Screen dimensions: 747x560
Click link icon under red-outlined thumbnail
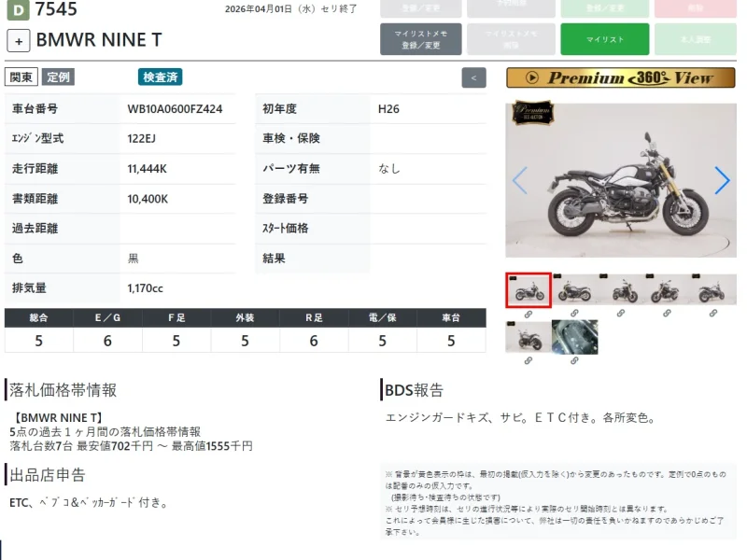(x=529, y=315)
